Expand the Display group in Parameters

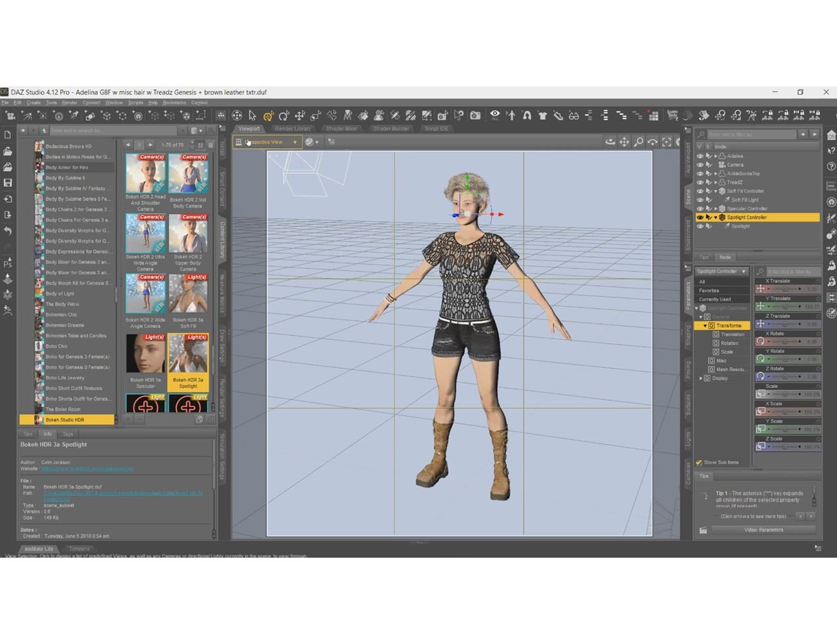(x=701, y=378)
